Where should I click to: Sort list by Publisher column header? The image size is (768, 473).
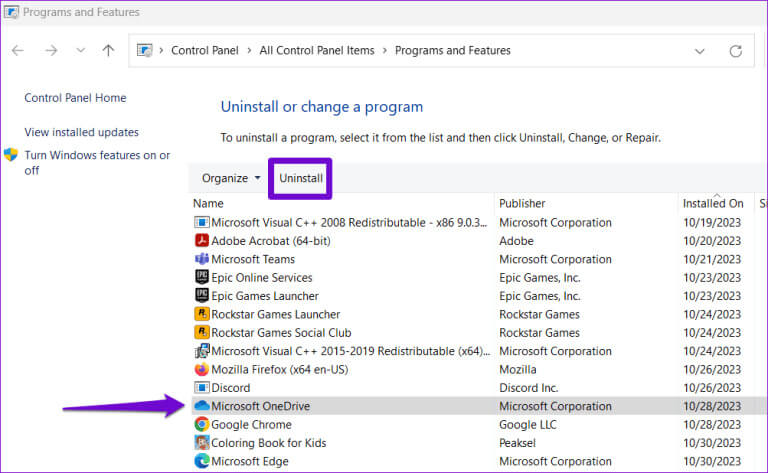click(522, 203)
